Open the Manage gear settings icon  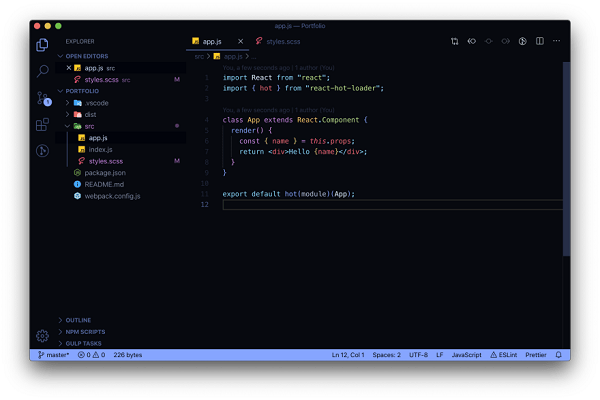coord(42,336)
